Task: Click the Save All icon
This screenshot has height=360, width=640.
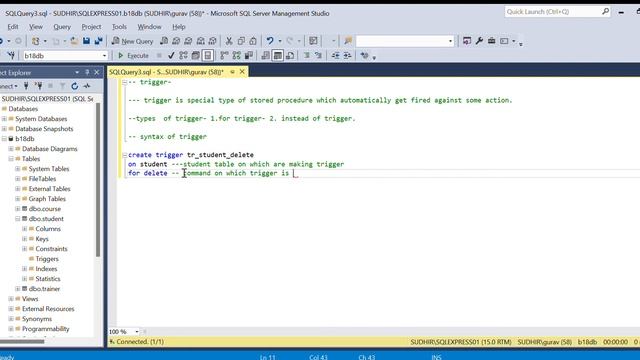Action: click(98, 41)
